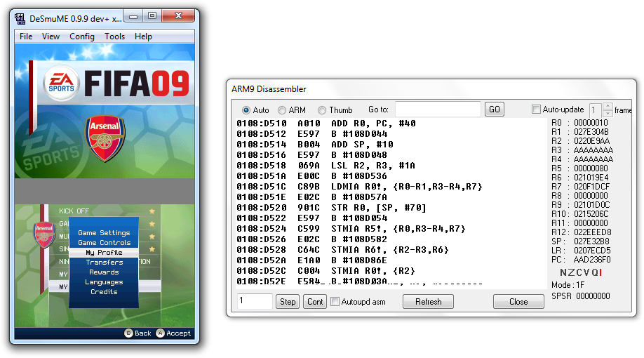Maximize the DeSmuME window
The image size is (644, 358).
pos(152,16)
